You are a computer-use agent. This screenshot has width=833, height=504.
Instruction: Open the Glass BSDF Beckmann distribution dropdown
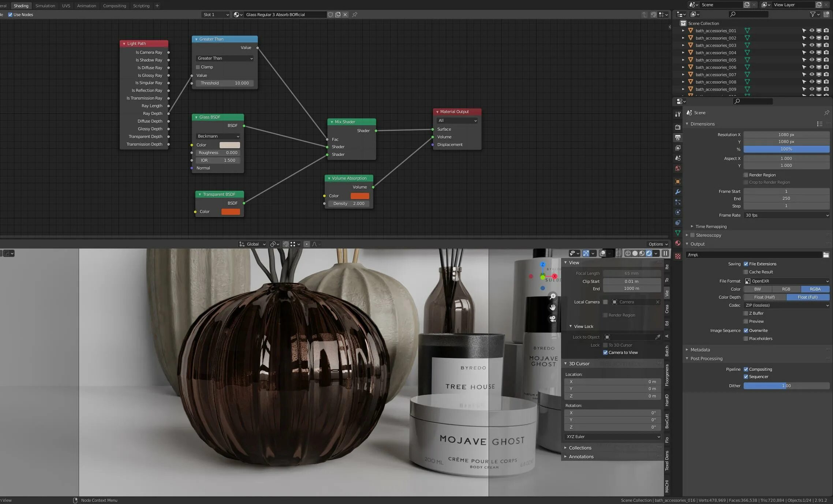(218, 136)
